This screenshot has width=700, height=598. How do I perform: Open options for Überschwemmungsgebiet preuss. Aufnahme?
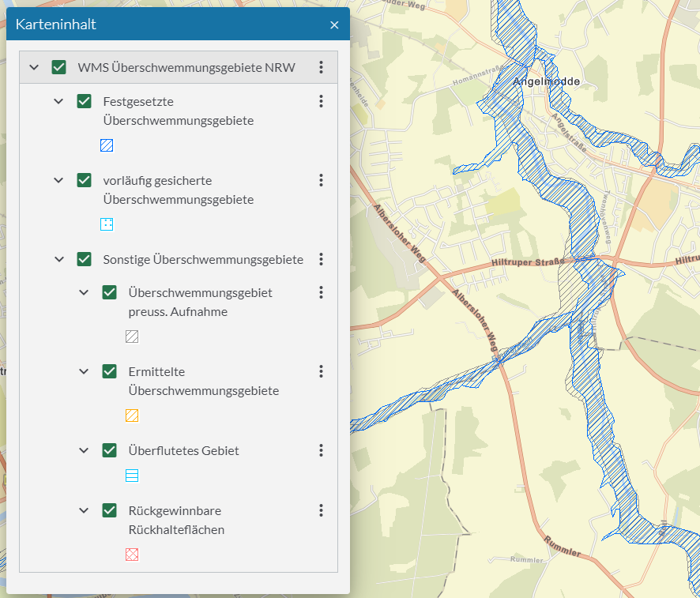(321, 292)
